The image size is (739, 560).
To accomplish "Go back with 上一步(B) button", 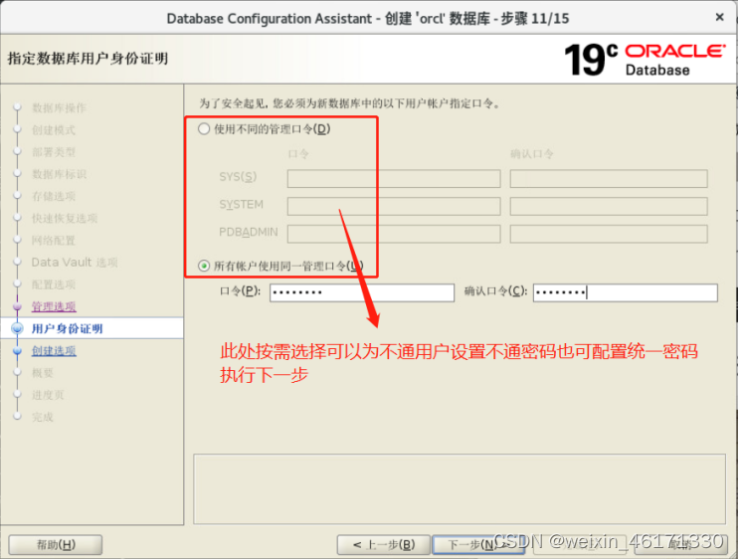I will click(384, 545).
